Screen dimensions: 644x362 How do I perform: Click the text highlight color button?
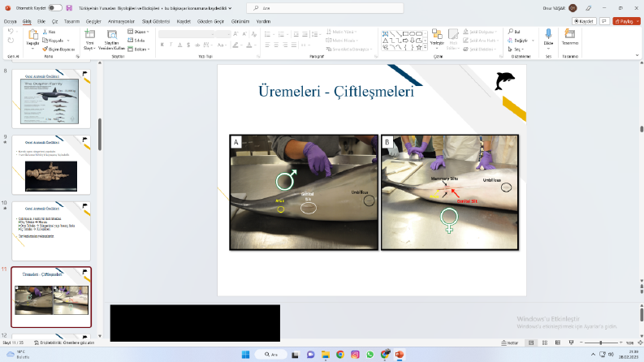pos(236,45)
